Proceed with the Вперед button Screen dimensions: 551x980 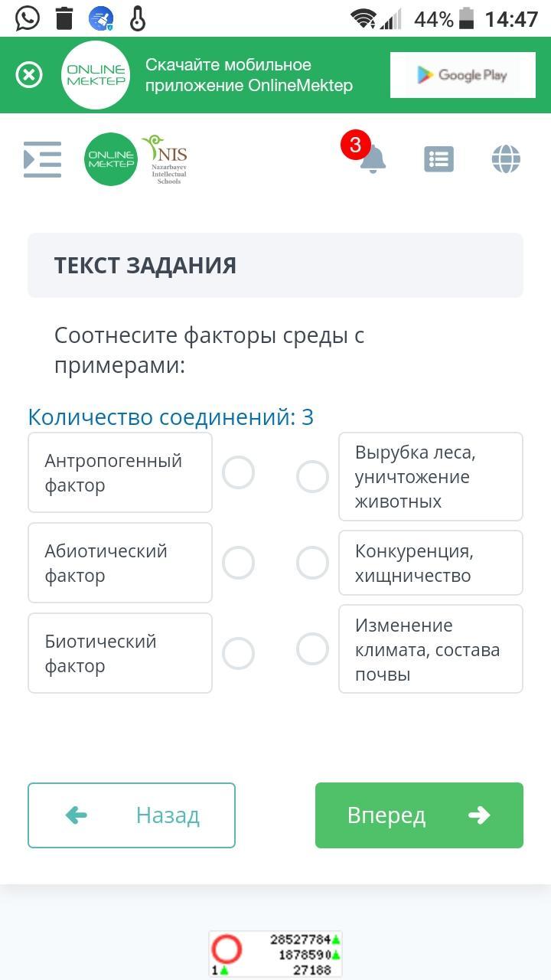pyautogui.click(x=419, y=815)
